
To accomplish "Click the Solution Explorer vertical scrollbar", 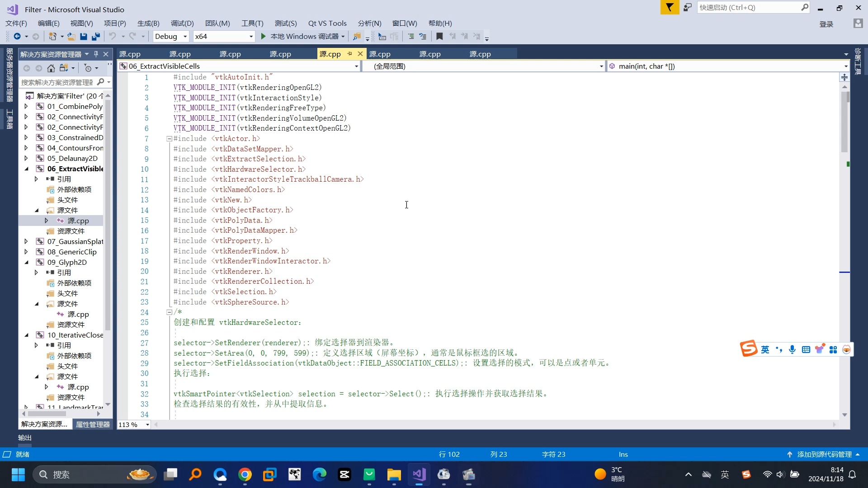I will [108, 216].
